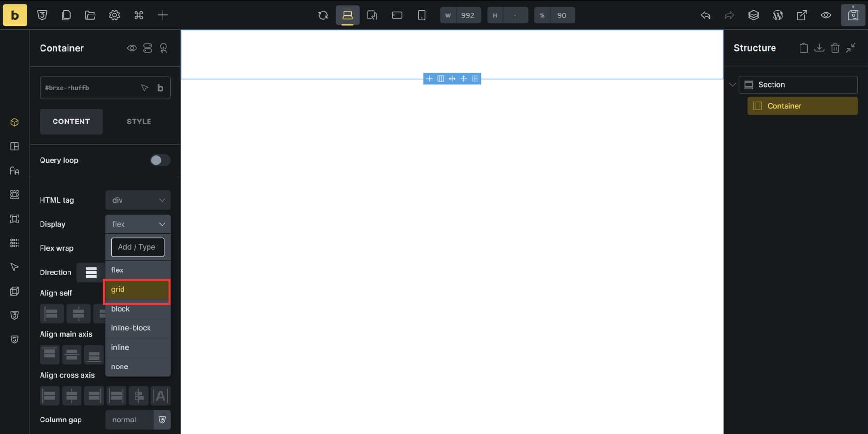Switch to tablet landscape preview mode

[397, 15]
